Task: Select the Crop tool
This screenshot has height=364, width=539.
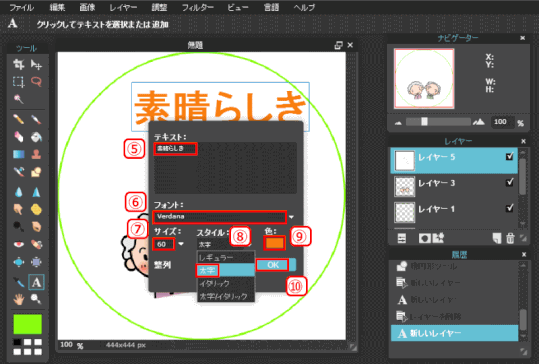Action: (x=19, y=64)
